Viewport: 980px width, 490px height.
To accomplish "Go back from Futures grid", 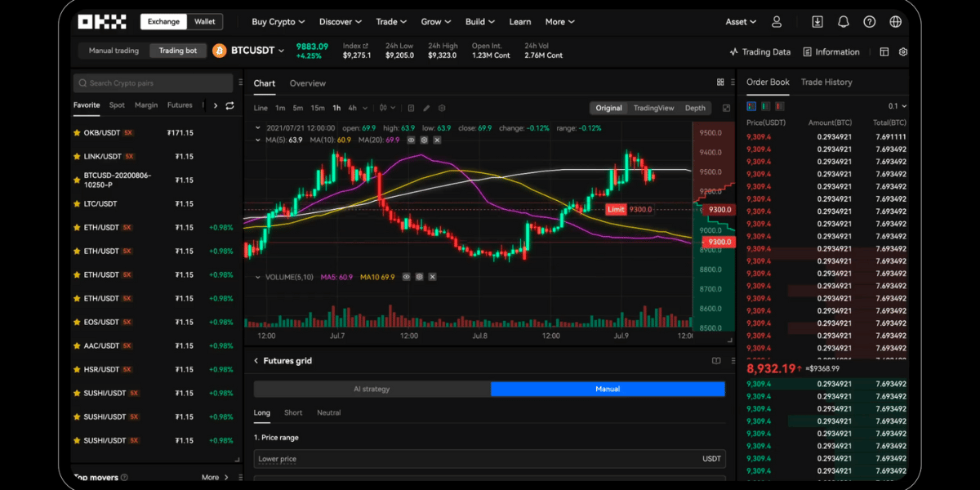I will (x=256, y=361).
